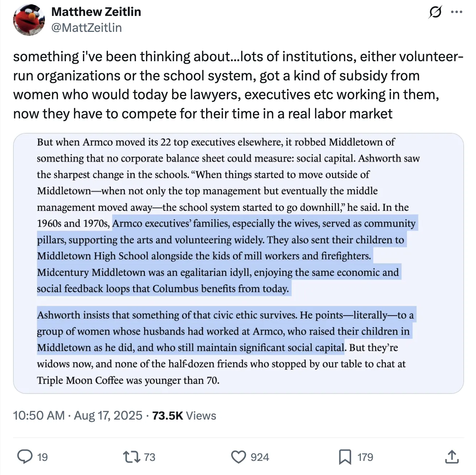Click the 10:50 AM timestamp
This screenshot has width=476, height=475.
[x=39, y=415]
